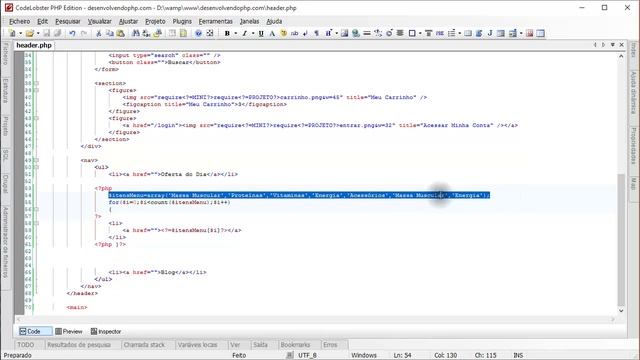Screen dimensions: 640x360
Task: Open the dropdown next to Bold
Action: tap(235, 33)
